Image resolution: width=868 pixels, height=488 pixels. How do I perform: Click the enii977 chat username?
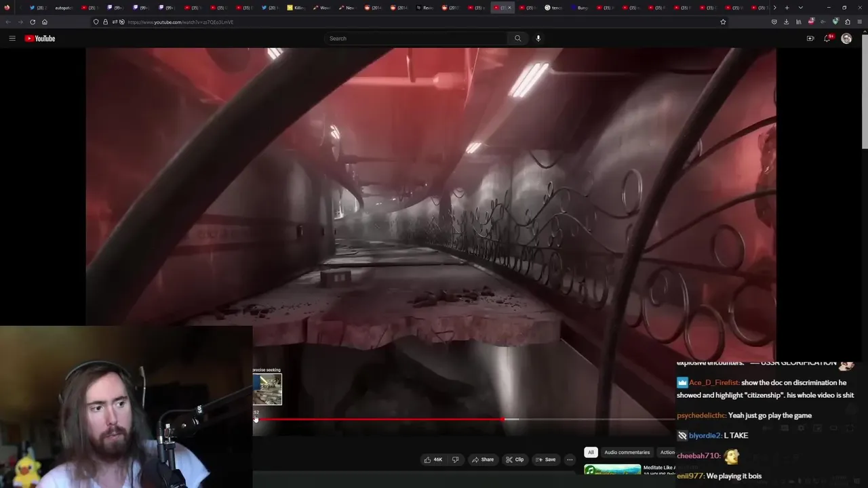tap(690, 476)
